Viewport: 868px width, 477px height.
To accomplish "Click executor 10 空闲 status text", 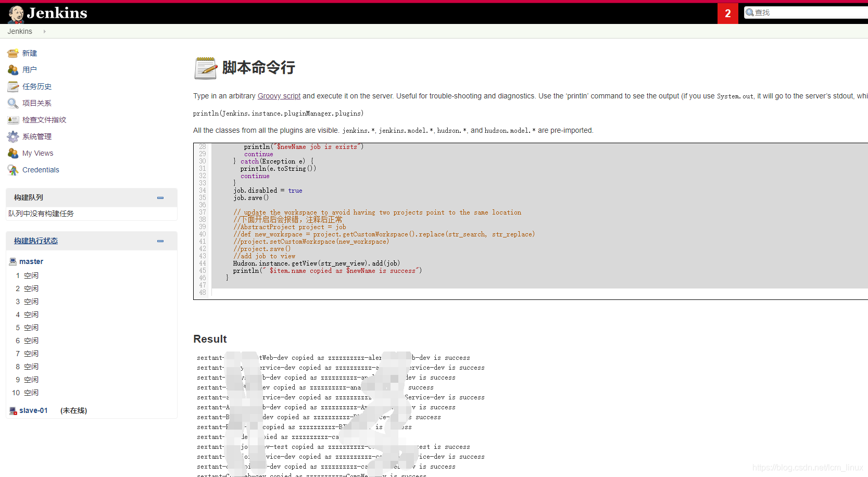I will [31, 393].
